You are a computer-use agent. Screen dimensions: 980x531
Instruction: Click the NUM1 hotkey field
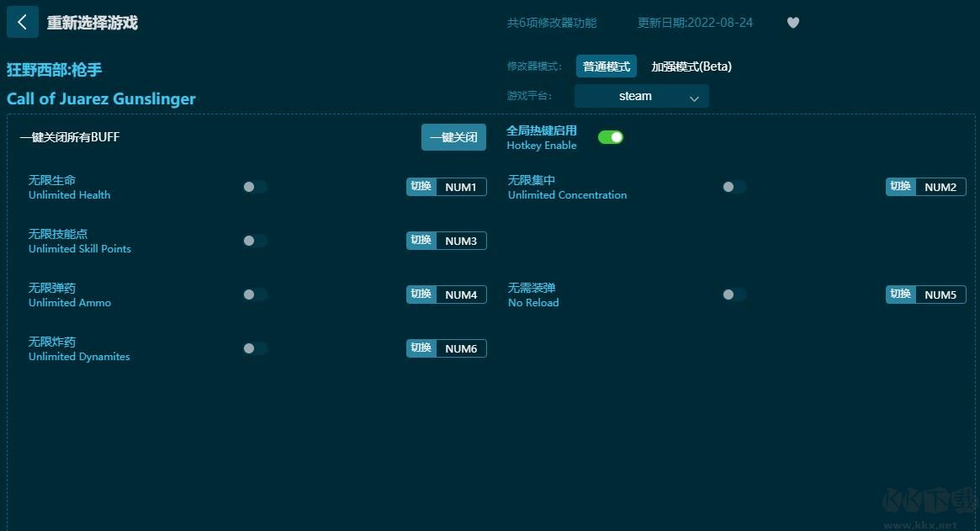tap(461, 187)
